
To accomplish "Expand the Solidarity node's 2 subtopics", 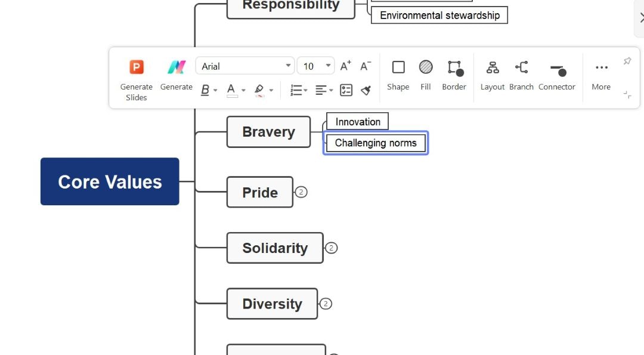I will (x=332, y=248).
